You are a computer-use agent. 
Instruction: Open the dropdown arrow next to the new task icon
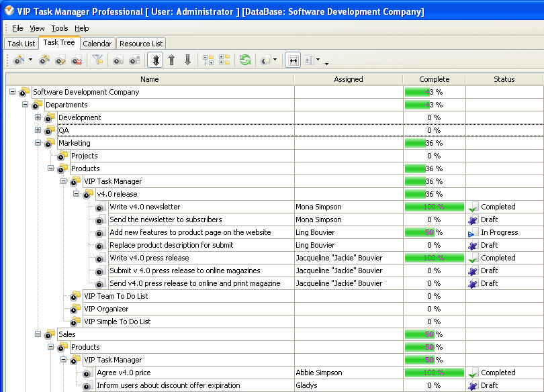30,60
